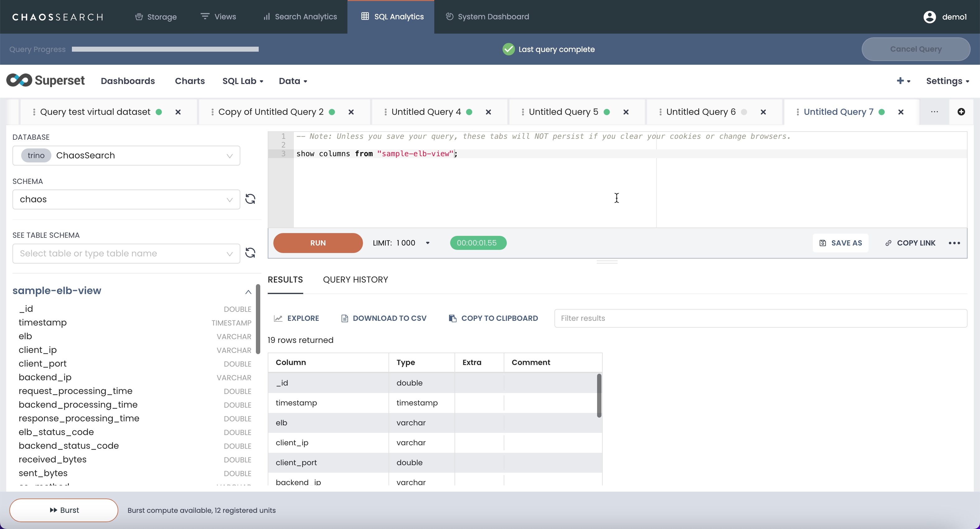Open the SQL Lab menu
Viewport: 980px width, 529px height.
[x=242, y=81]
